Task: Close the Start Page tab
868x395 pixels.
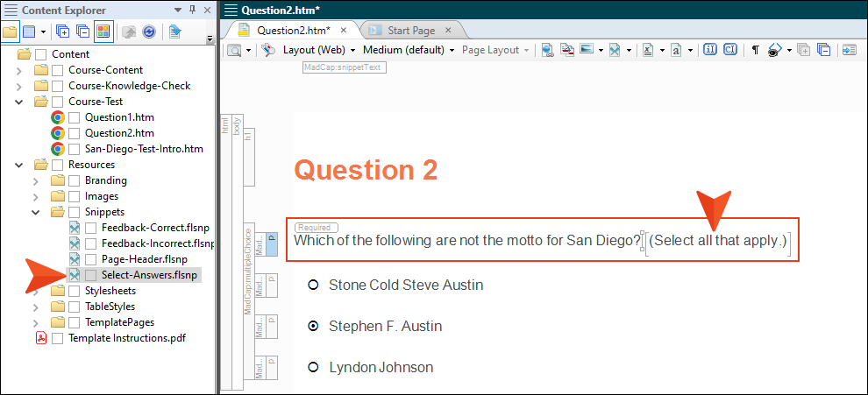Action: (448, 31)
